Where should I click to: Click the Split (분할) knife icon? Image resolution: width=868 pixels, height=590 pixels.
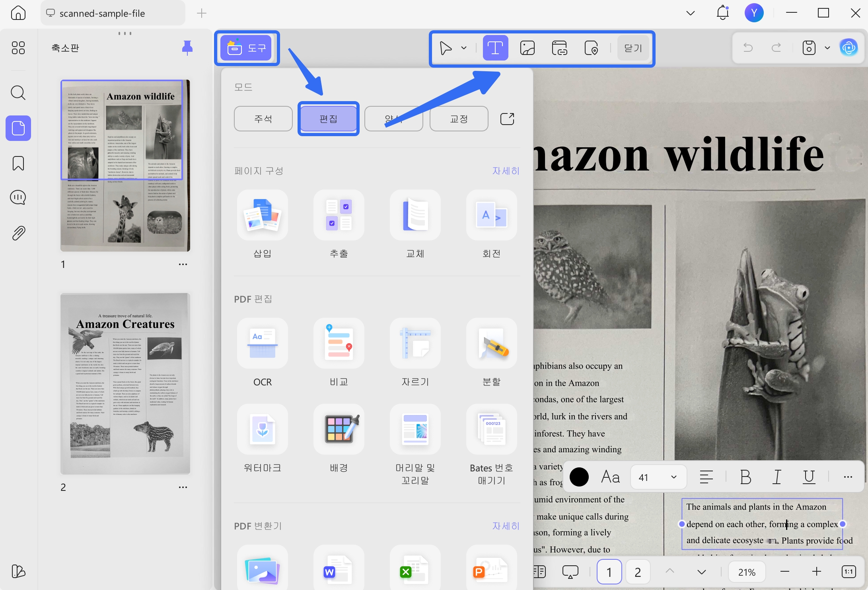tap(491, 343)
